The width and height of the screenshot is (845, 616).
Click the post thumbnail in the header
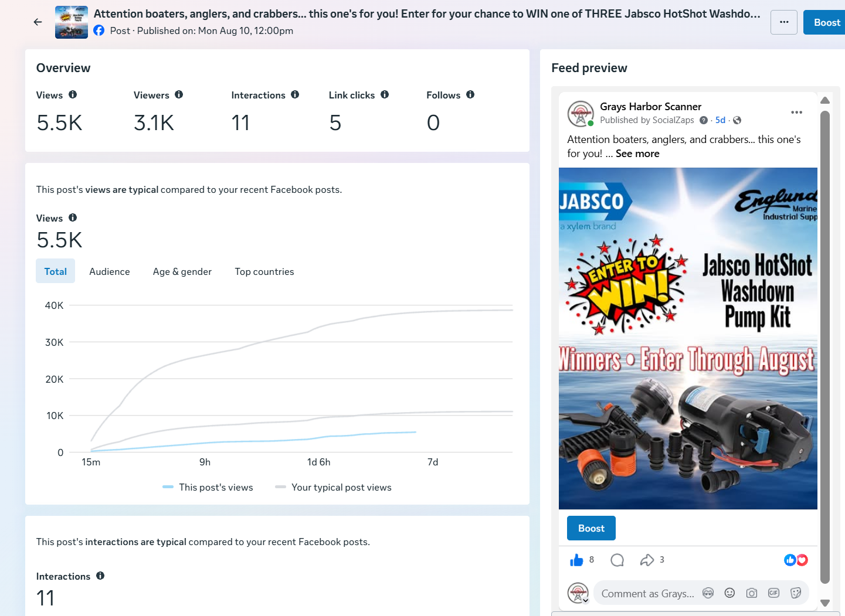click(x=72, y=22)
